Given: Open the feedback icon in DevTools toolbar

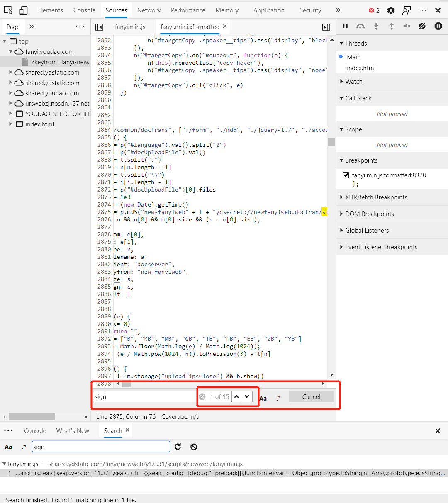Looking at the screenshot, I should (x=407, y=10).
